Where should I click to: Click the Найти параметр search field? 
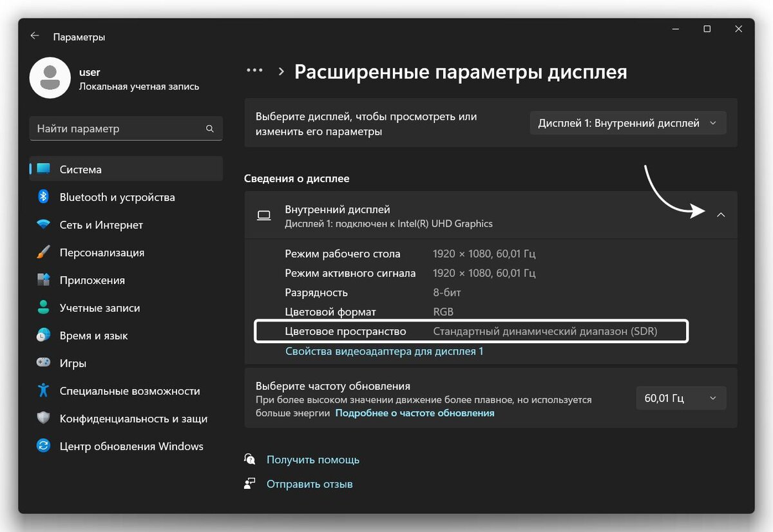coord(126,128)
